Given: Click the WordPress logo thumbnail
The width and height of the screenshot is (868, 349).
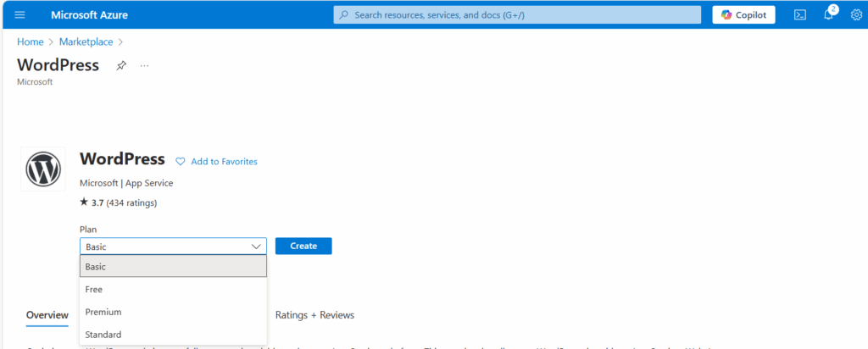Looking at the screenshot, I should [42, 169].
